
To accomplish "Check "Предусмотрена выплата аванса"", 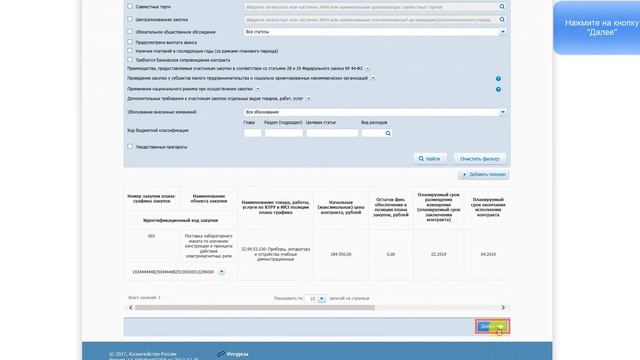I will tap(130, 42).
